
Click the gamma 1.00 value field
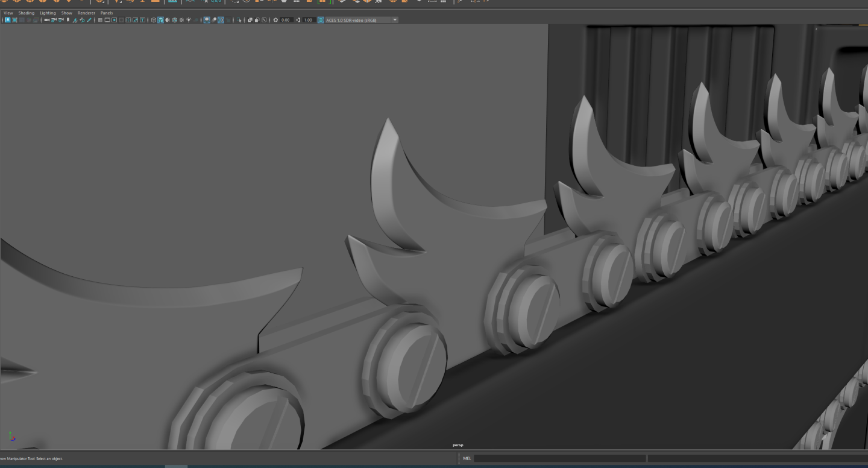[x=309, y=20]
